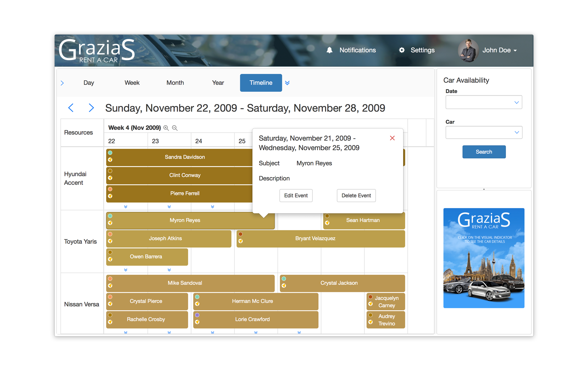Zoom out the timeline with magnifier minus
Screen dimensions: 588x372
click(175, 128)
